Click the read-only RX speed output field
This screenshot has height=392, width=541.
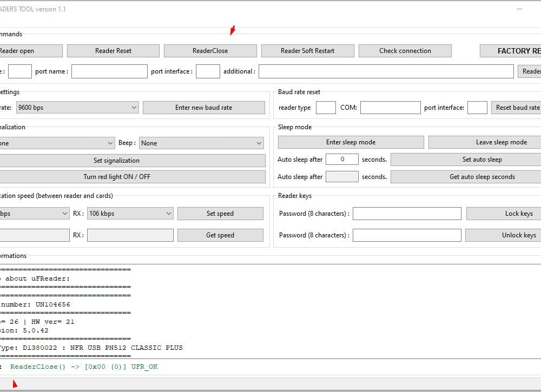coord(130,235)
